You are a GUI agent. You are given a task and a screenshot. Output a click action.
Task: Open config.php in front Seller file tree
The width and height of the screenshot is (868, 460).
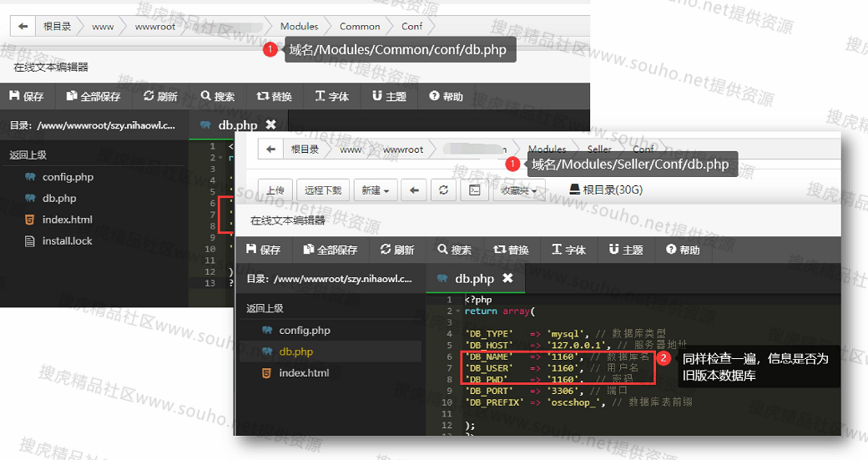pos(305,330)
